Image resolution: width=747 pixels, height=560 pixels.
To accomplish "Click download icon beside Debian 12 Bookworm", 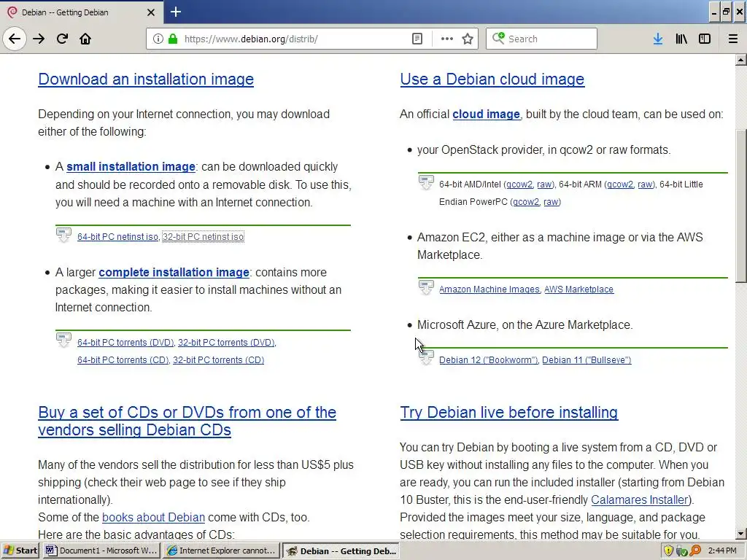I will tap(426, 357).
